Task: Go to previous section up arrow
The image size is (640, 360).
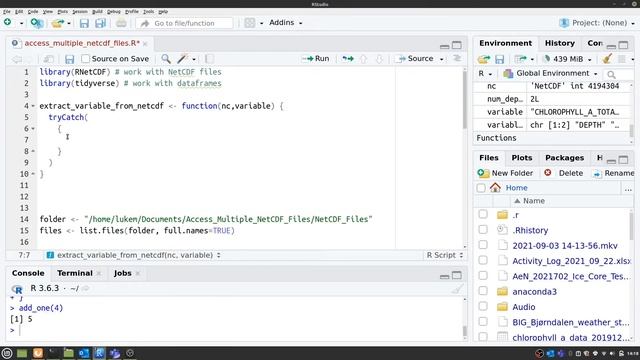Action: [363, 59]
